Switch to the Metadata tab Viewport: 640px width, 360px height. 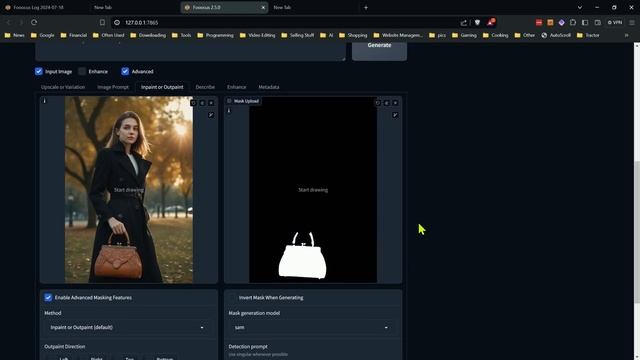[x=269, y=87]
